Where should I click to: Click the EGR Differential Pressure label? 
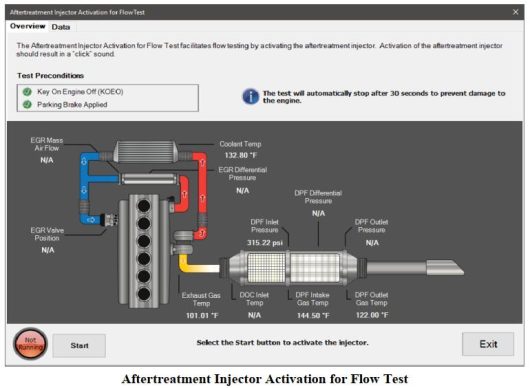click(242, 173)
